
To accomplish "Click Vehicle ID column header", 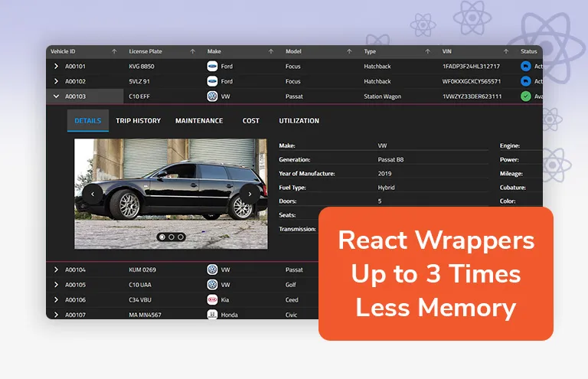I will tap(63, 51).
